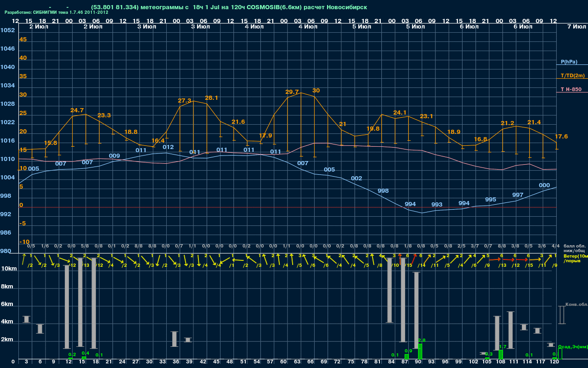588x368 pixels.
Task: Click the 995 pressure value label
Action: click(491, 200)
